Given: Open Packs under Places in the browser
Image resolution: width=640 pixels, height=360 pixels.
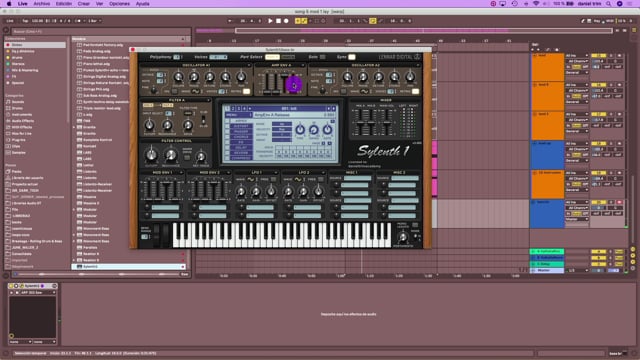Looking at the screenshot, I should coord(16,172).
